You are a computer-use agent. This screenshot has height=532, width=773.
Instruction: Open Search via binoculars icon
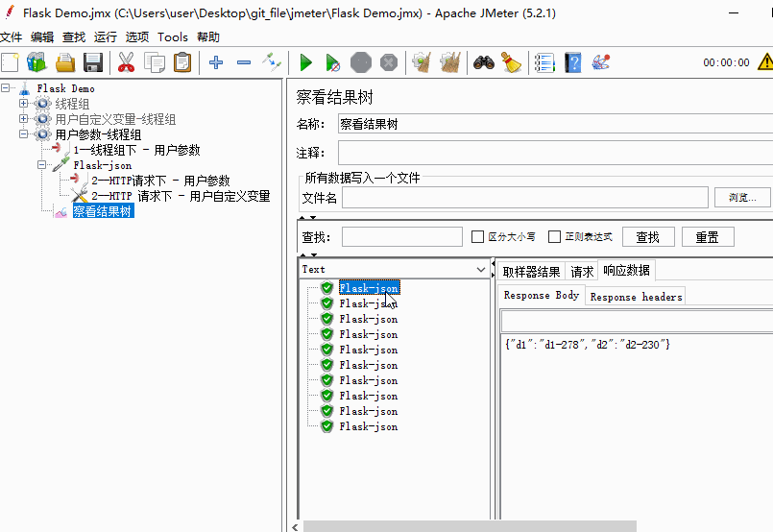[x=484, y=62]
